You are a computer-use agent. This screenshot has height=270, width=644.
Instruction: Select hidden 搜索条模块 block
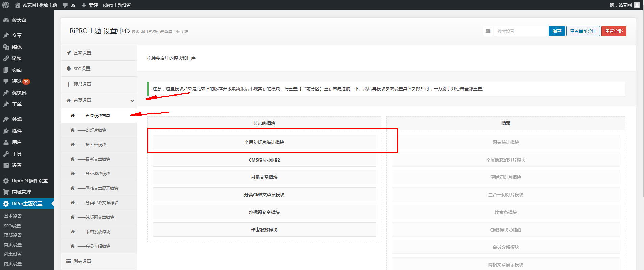pos(506,212)
